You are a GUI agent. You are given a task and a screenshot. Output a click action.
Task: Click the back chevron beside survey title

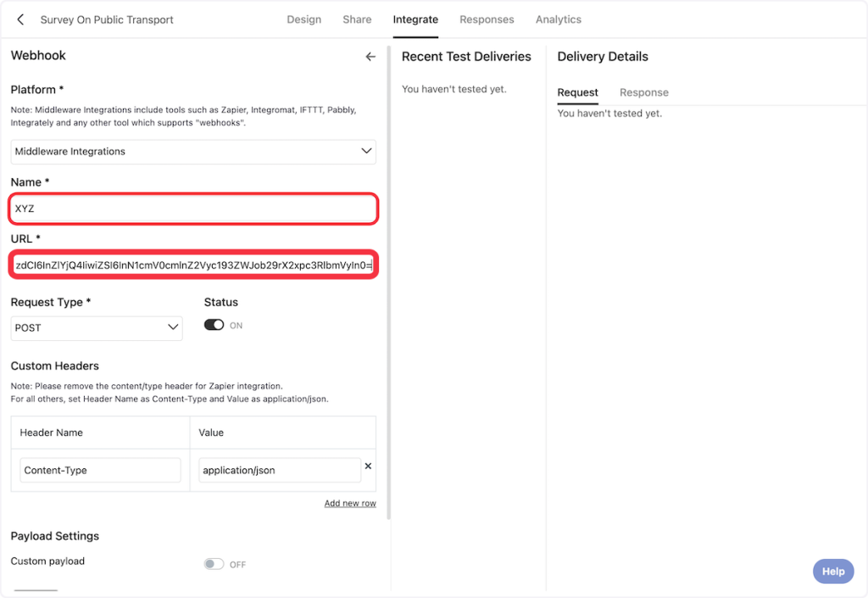[x=21, y=20]
